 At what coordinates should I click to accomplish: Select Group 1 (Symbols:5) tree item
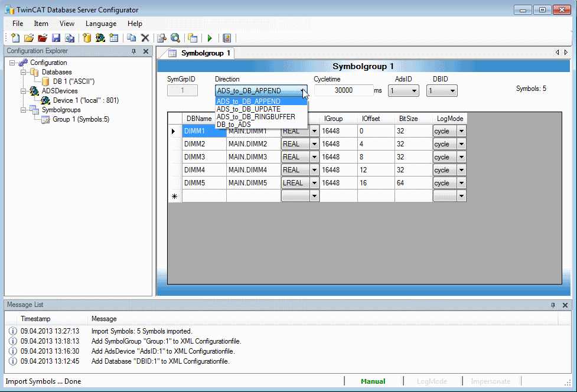click(81, 119)
